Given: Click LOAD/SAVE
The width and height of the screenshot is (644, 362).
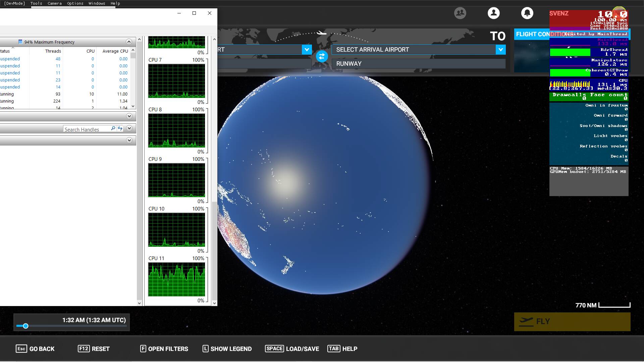Looking at the screenshot, I should click(292, 349).
